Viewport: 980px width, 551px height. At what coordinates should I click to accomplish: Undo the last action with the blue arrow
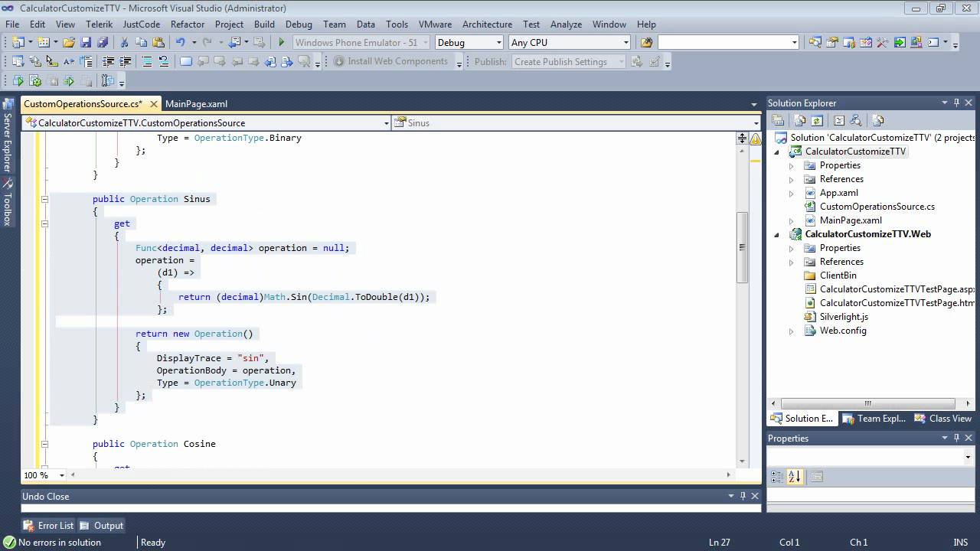tap(180, 43)
